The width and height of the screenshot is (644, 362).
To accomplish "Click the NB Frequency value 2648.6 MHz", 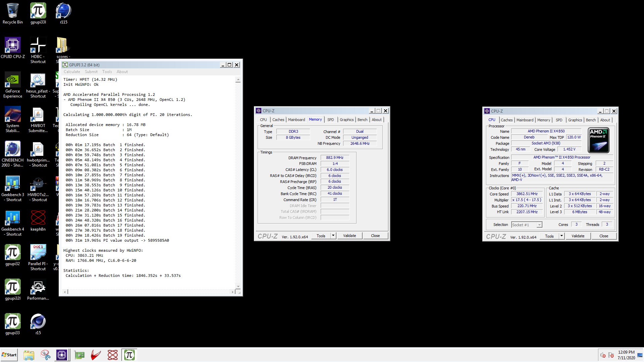I will pyautogui.click(x=360, y=143).
